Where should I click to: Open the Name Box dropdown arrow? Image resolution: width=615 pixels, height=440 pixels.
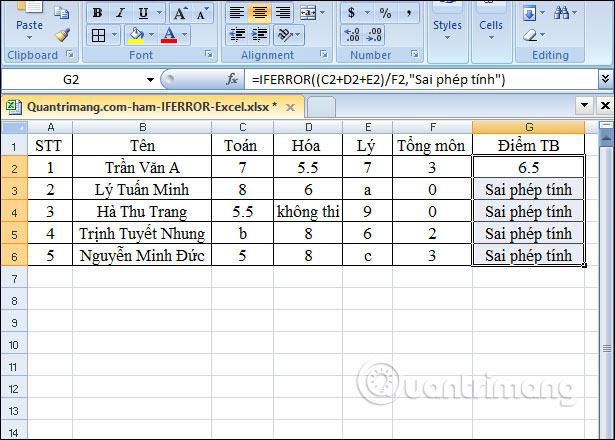tap(150, 80)
